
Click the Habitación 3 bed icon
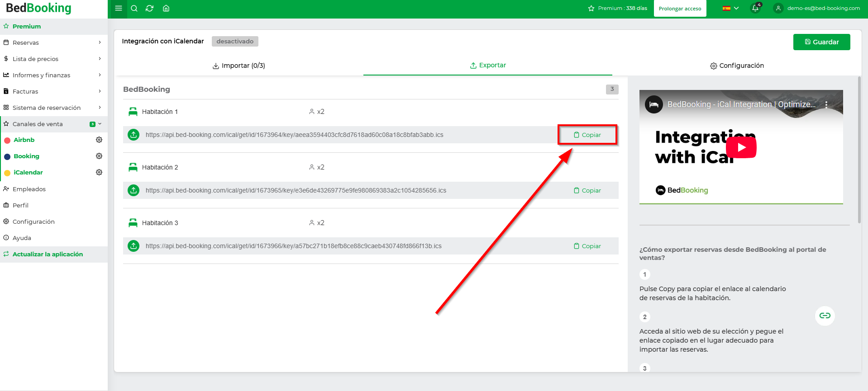pyautogui.click(x=133, y=223)
